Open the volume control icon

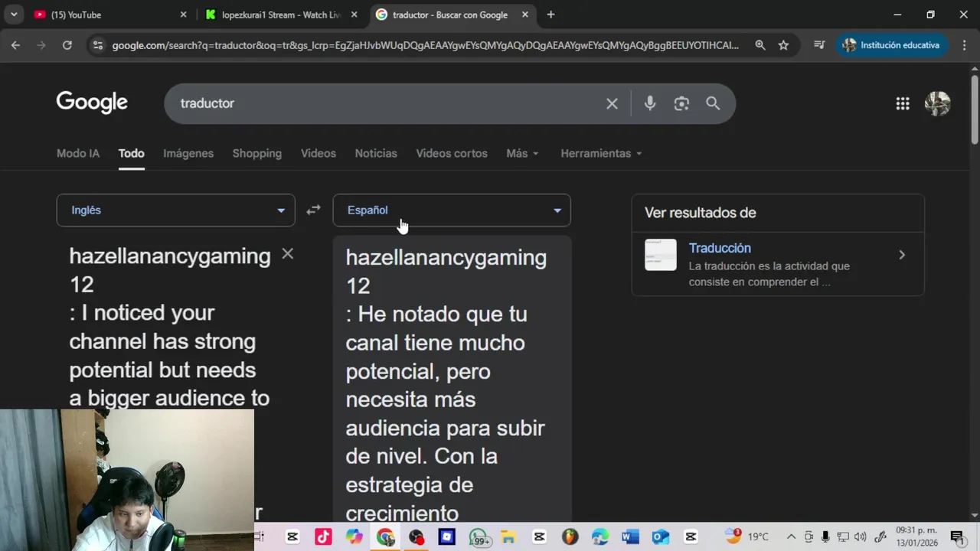click(860, 537)
